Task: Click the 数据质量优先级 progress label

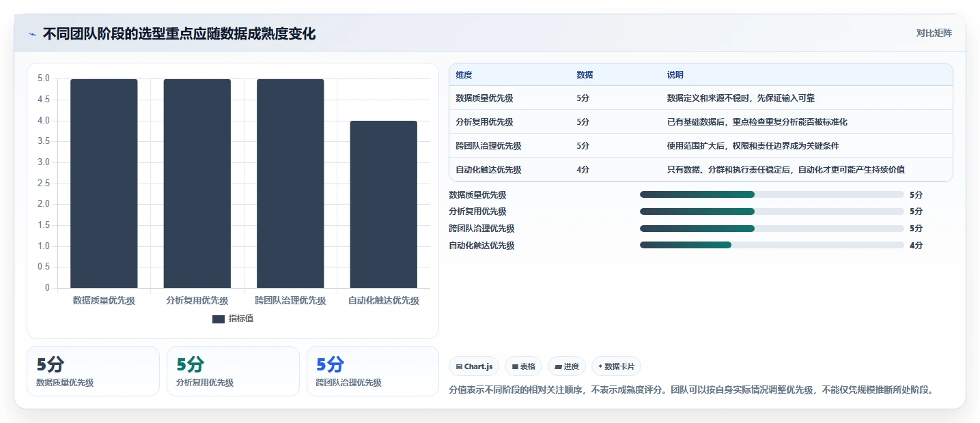Action: point(477,195)
